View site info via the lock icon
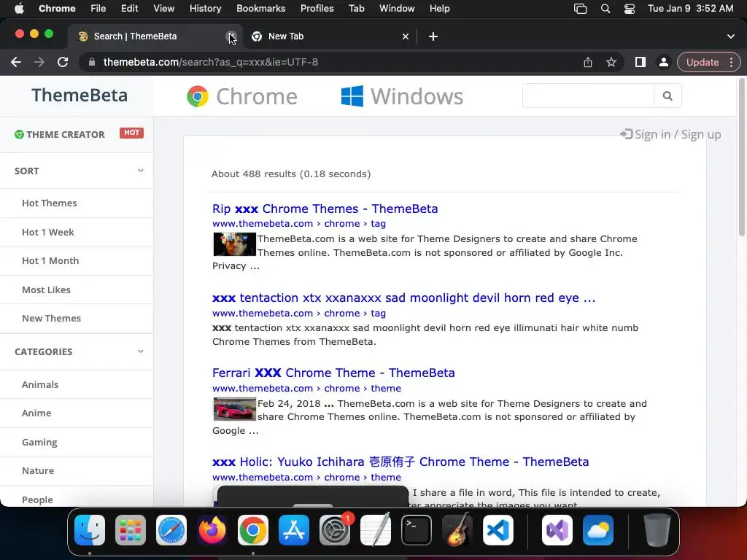747x560 pixels. tap(91, 63)
